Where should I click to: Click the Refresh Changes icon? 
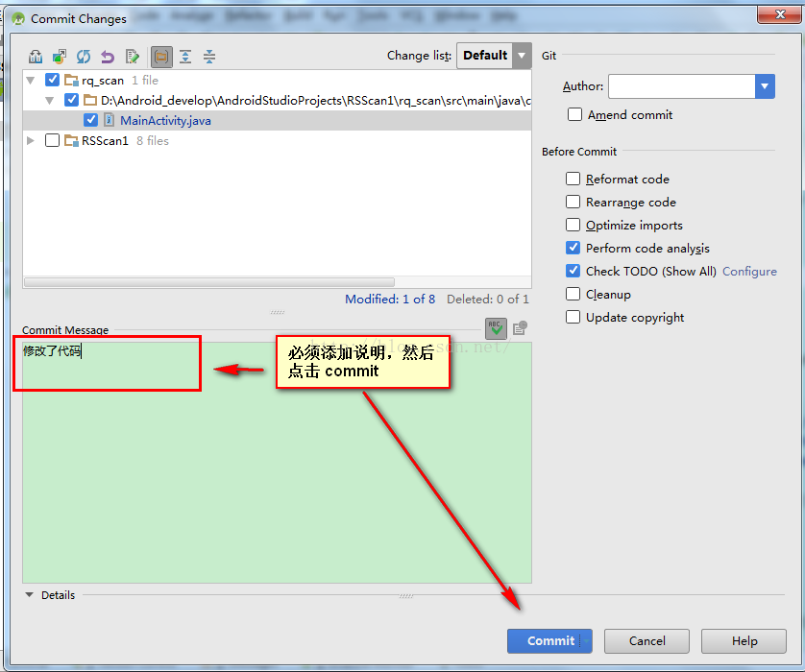coord(84,57)
